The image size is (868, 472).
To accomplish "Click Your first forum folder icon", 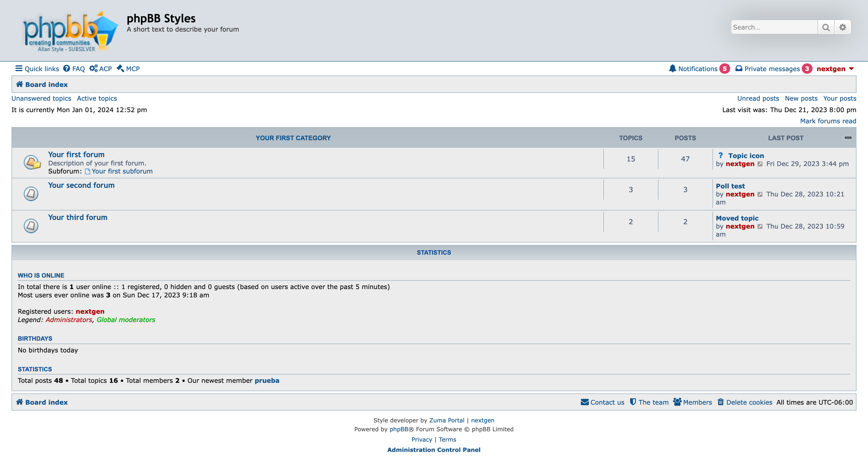I will tap(32, 163).
